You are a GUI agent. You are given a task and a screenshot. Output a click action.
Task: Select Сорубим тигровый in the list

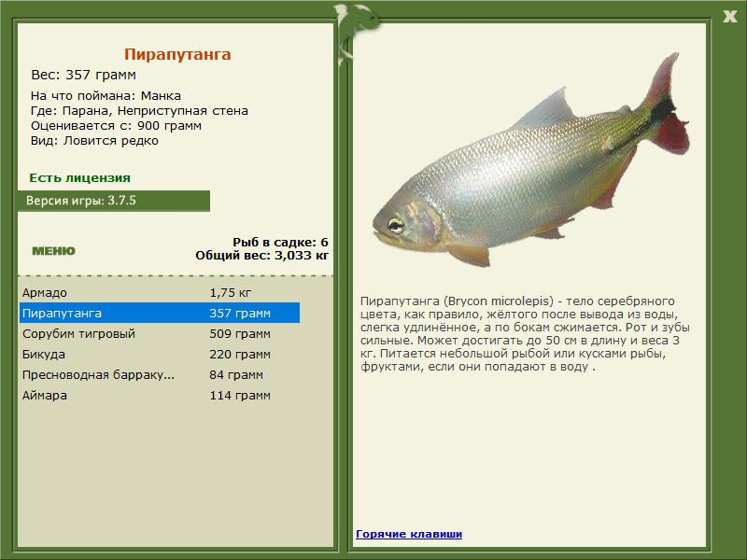[160, 333]
